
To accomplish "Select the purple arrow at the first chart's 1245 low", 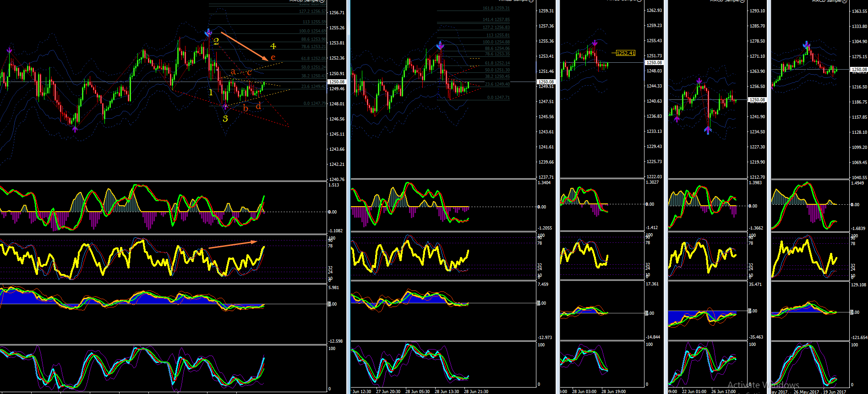I will 75,129.
